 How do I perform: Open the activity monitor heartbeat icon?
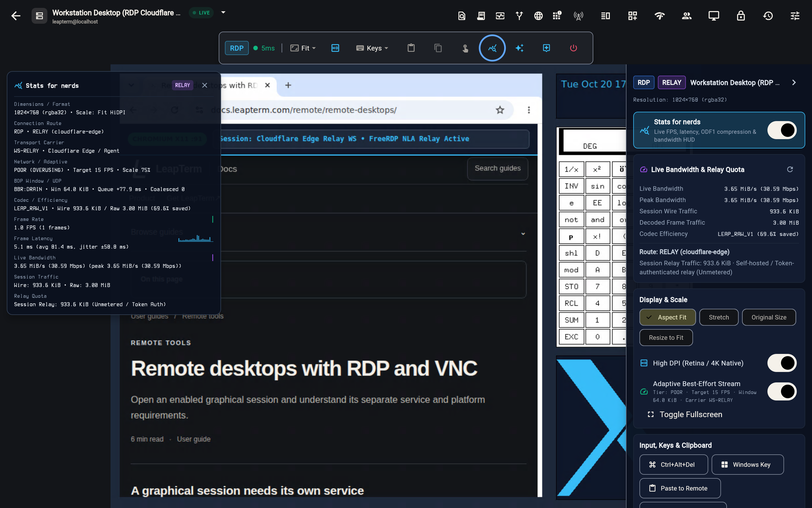pyautogui.click(x=500, y=16)
